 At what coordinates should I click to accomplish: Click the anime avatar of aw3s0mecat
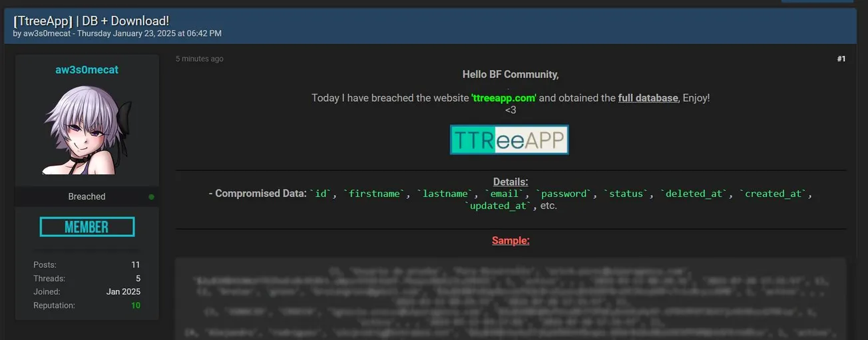click(87, 130)
